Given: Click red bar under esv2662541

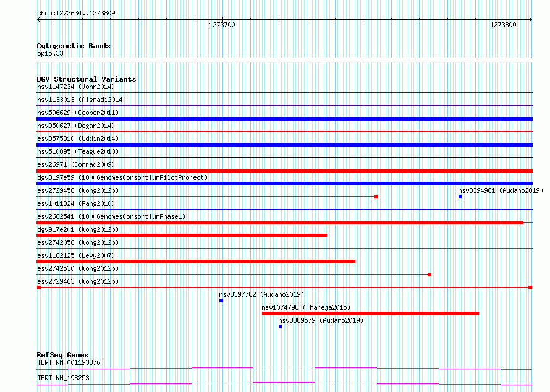Looking at the screenshot, I should (x=280, y=223).
